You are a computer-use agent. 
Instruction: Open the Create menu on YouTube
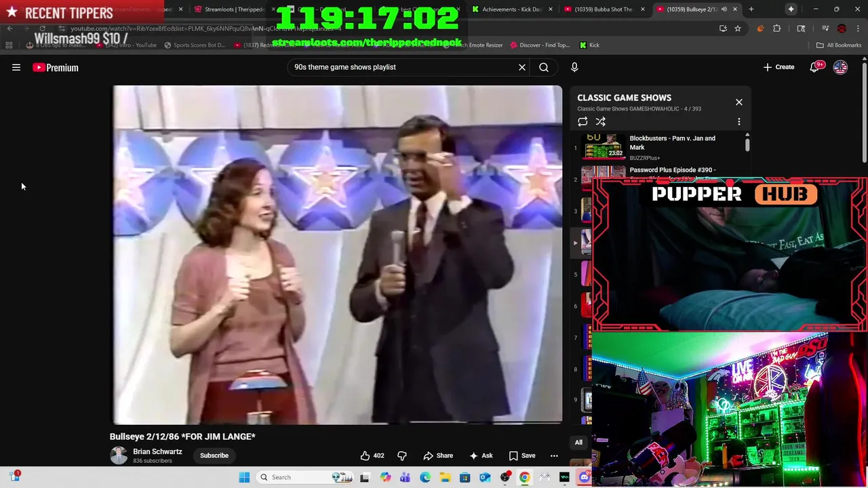point(778,67)
